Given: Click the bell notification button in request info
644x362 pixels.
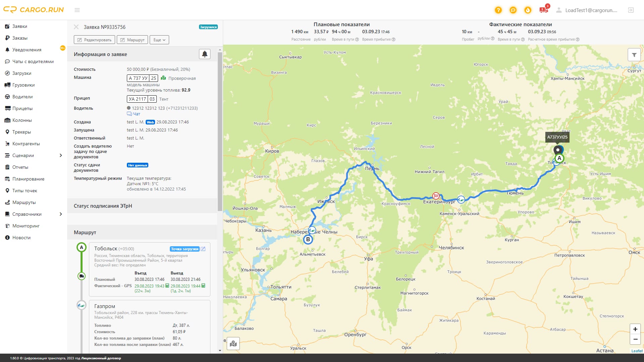Looking at the screenshot, I should [205, 54].
